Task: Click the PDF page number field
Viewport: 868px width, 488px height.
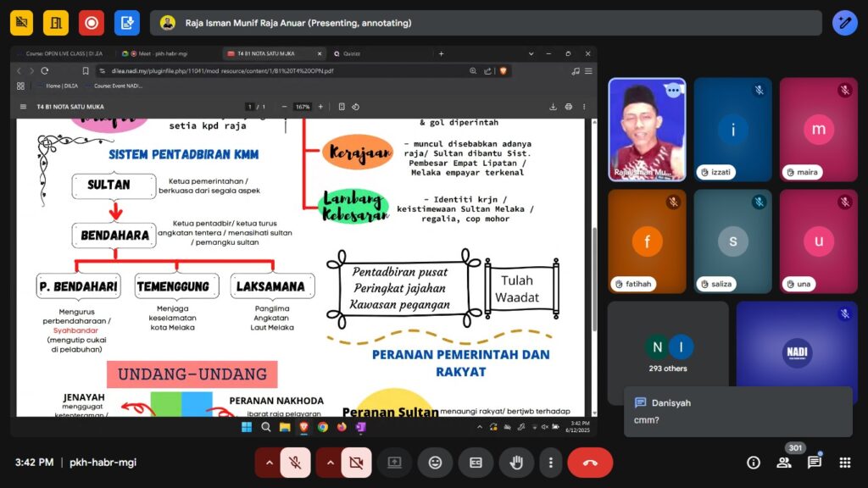Action: pyautogui.click(x=250, y=107)
